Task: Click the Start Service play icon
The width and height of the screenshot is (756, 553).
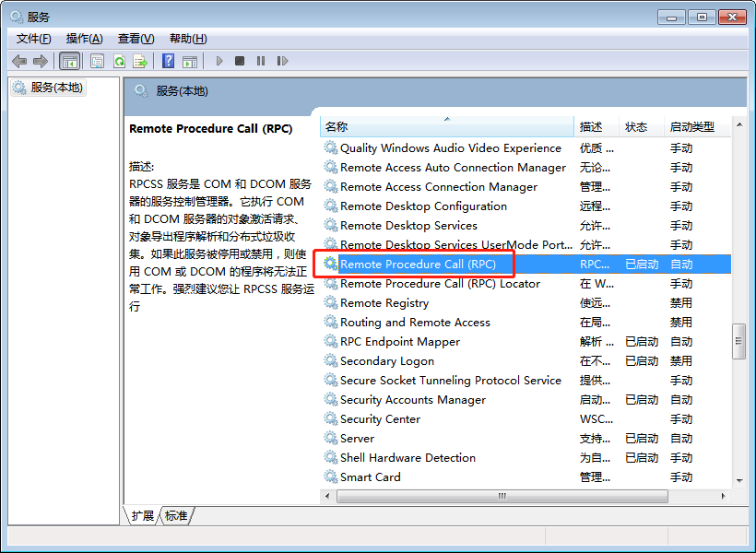Action: [x=219, y=61]
